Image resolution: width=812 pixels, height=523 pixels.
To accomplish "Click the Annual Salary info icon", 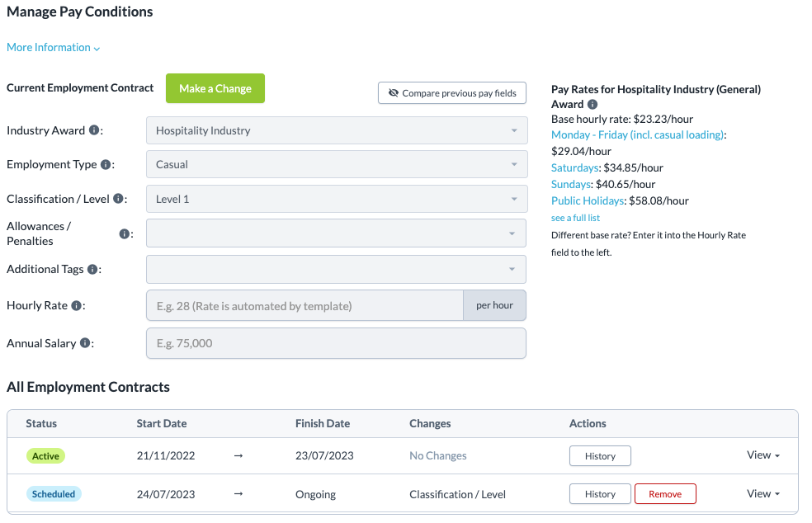I will 84,342.
